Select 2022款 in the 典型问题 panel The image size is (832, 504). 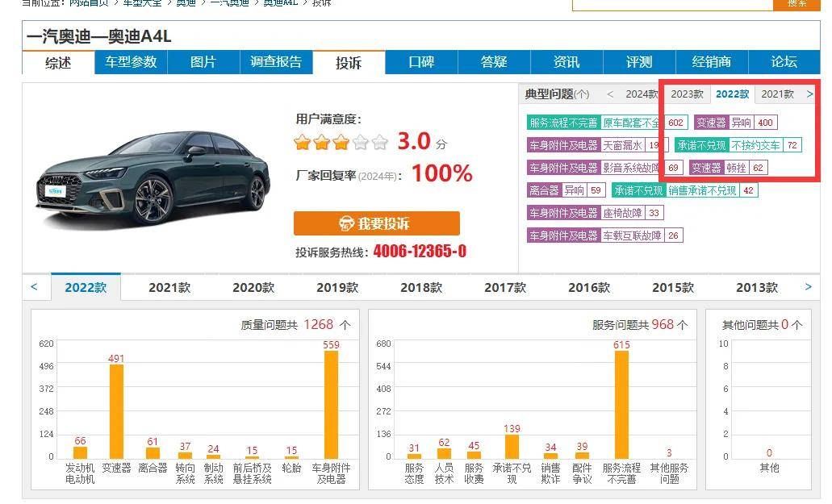click(x=732, y=94)
